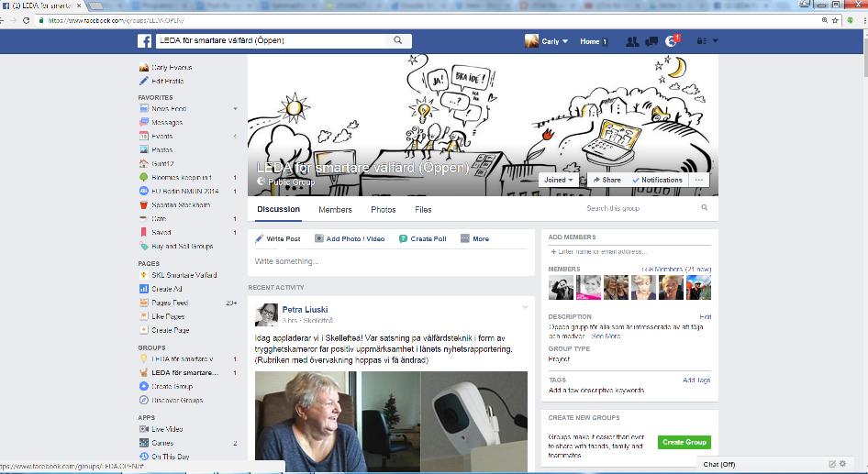Open On This Day app

pos(170,457)
